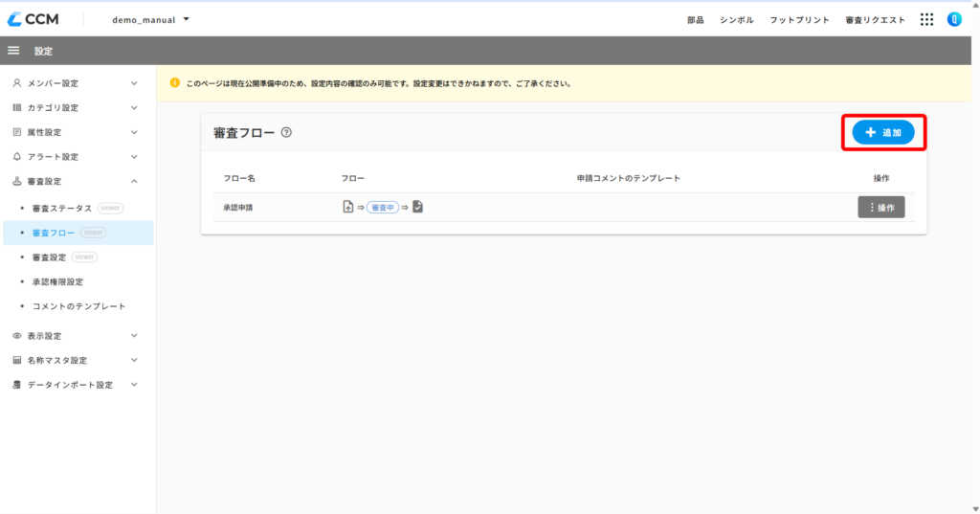980x514 pixels.
Task: Click the CCM logo
Action: coord(33,19)
